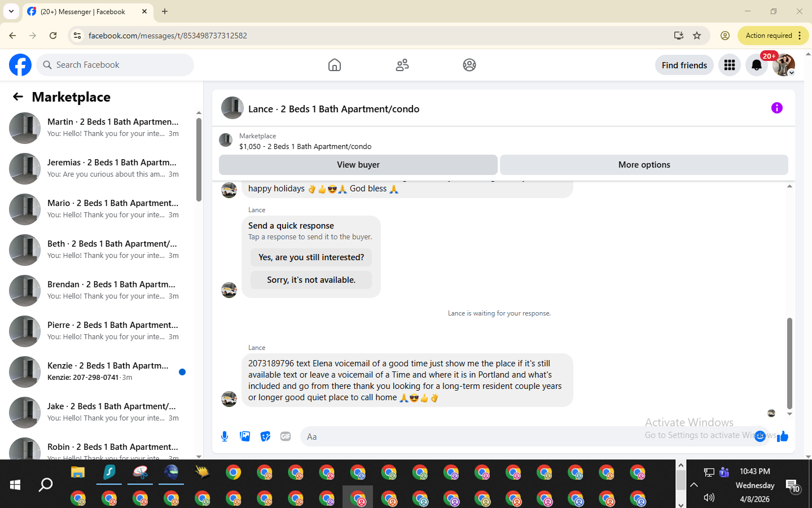
Task: Choose a sticker from the sticker icon
Action: click(x=265, y=436)
